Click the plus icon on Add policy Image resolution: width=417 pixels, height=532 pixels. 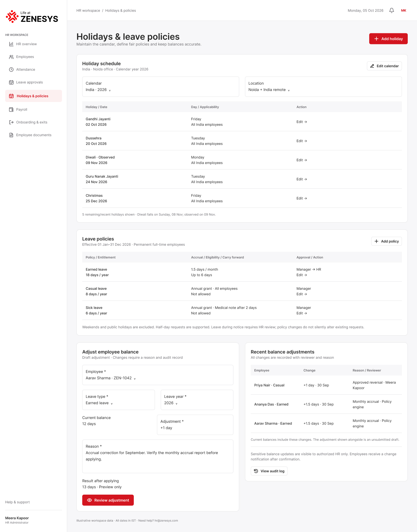[x=376, y=241]
